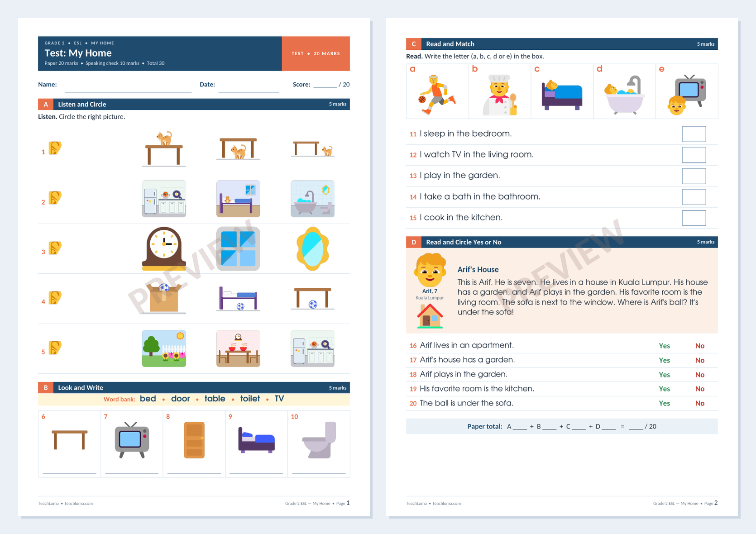
Task: Select the bedroom picture in question 2
Action: [x=238, y=199]
